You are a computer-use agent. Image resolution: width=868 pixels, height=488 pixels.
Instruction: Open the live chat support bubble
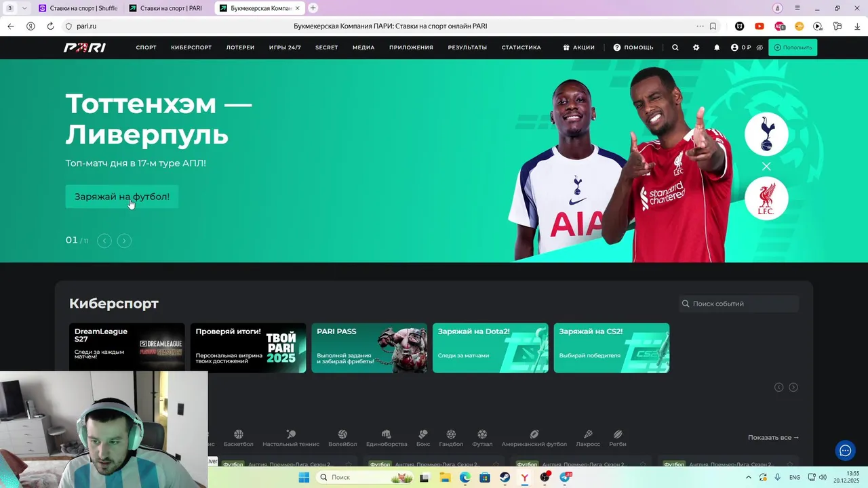click(845, 450)
